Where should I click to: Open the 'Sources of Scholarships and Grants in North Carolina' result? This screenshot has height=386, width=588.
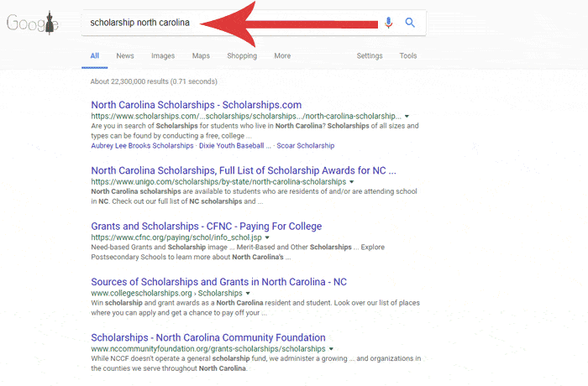click(218, 282)
